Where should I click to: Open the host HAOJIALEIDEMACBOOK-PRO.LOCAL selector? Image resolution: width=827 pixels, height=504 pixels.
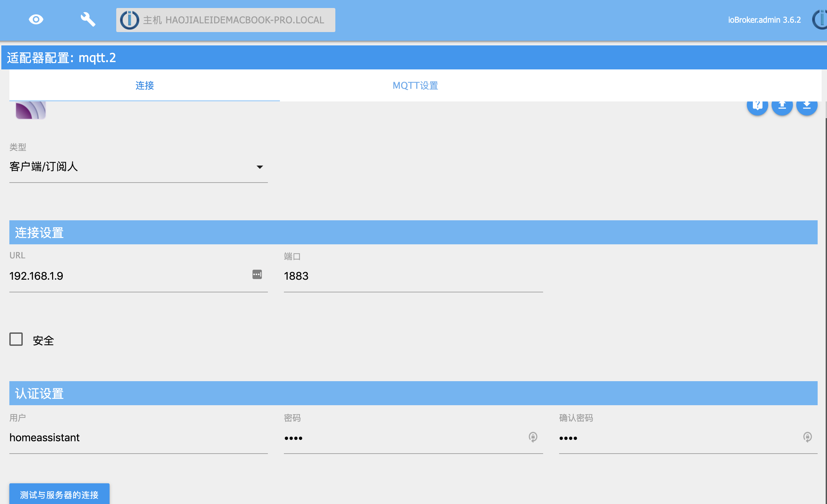233,20
